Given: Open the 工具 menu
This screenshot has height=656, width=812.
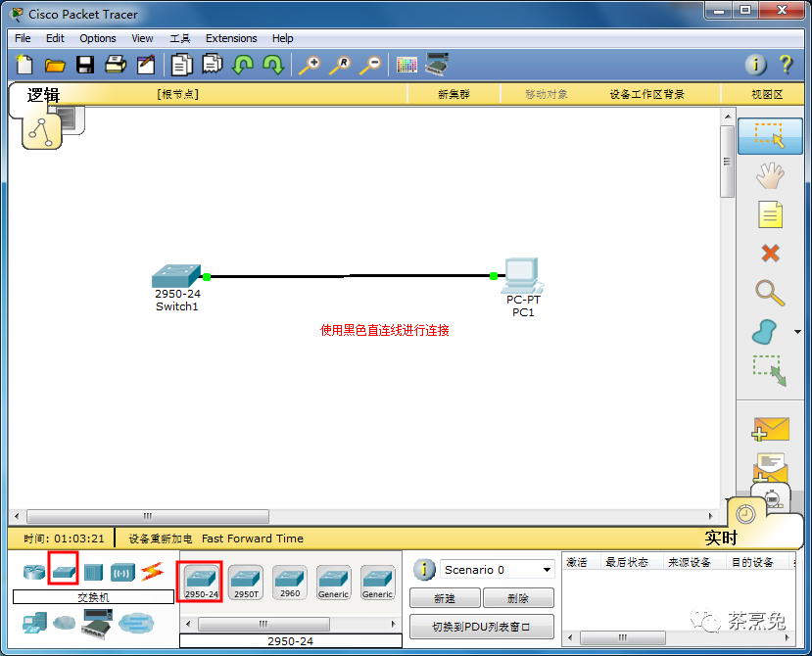Looking at the screenshot, I should pyautogui.click(x=179, y=38).
